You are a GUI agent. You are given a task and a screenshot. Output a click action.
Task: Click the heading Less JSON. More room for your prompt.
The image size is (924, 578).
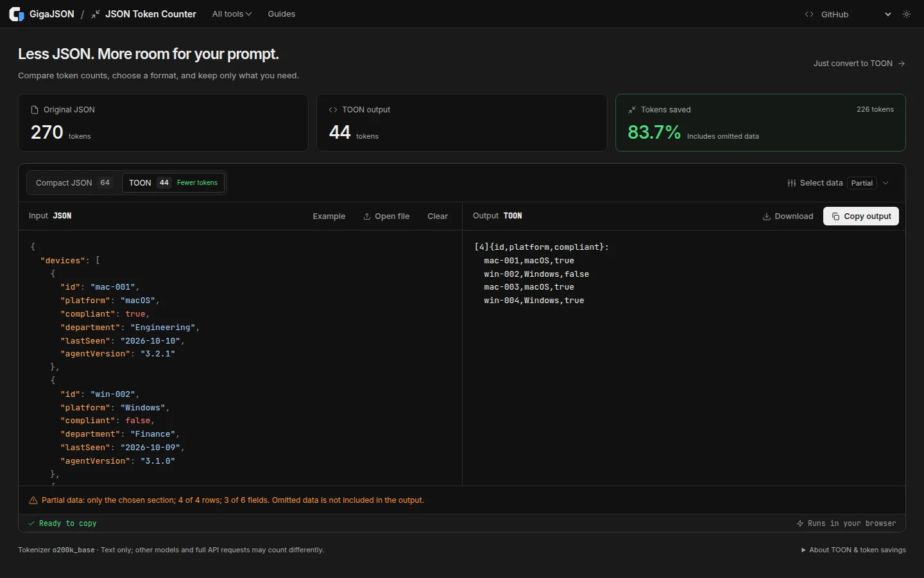point(148,54)
